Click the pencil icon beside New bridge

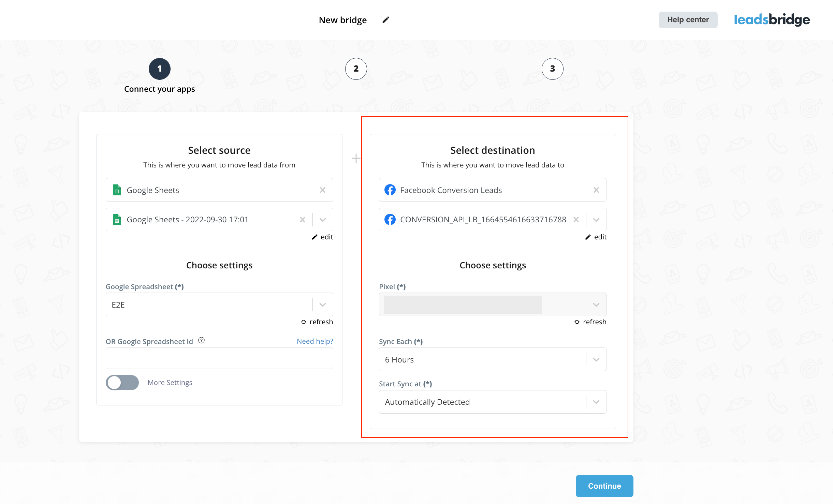tap(386, 20)
